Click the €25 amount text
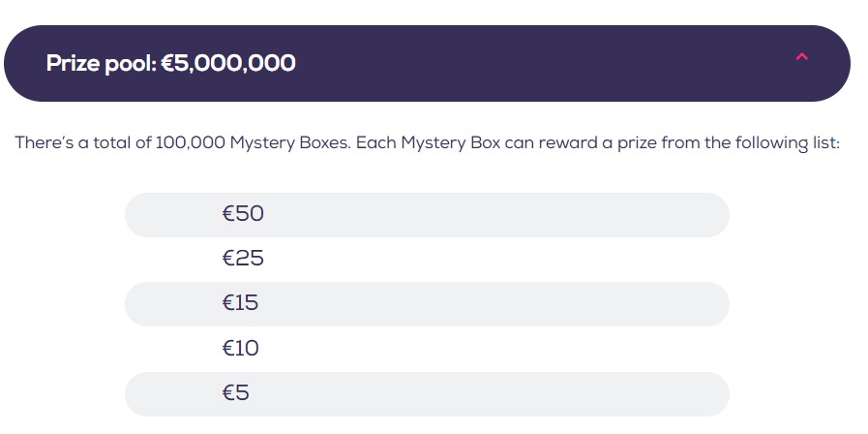Image resolution: width=868 pixels, height=434 pixels. tap(243, 259)
